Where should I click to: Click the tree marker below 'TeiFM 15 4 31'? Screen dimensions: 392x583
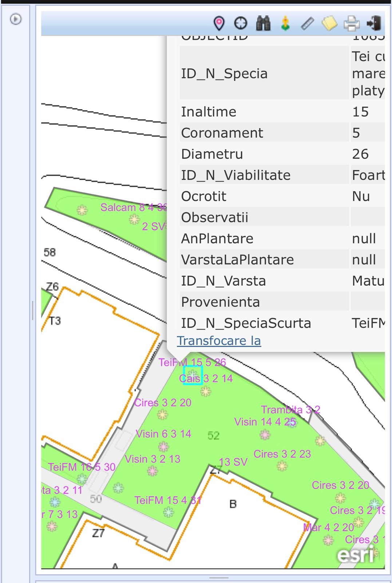[x=168, y=513]
